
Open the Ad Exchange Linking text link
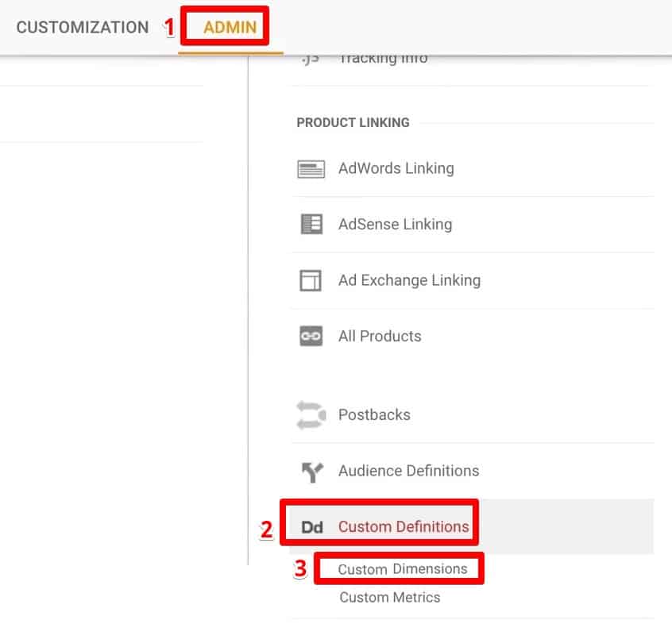[x=409, y=280]
